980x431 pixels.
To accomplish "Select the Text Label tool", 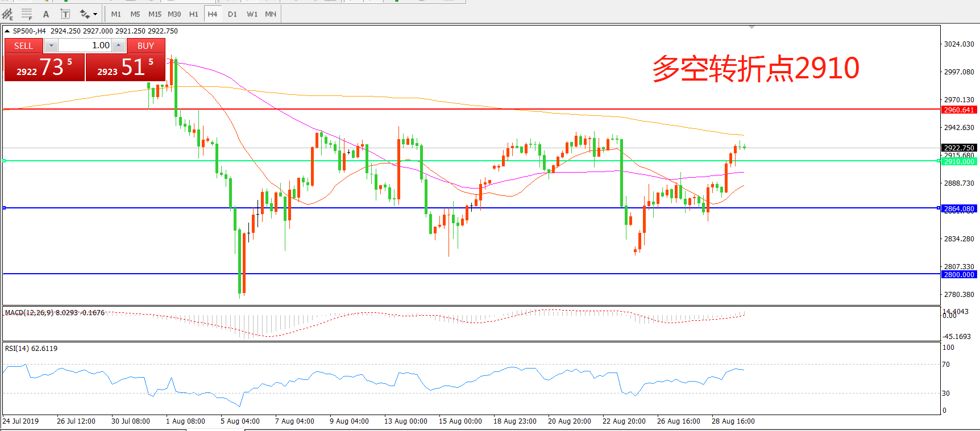I will pos(65,14).
